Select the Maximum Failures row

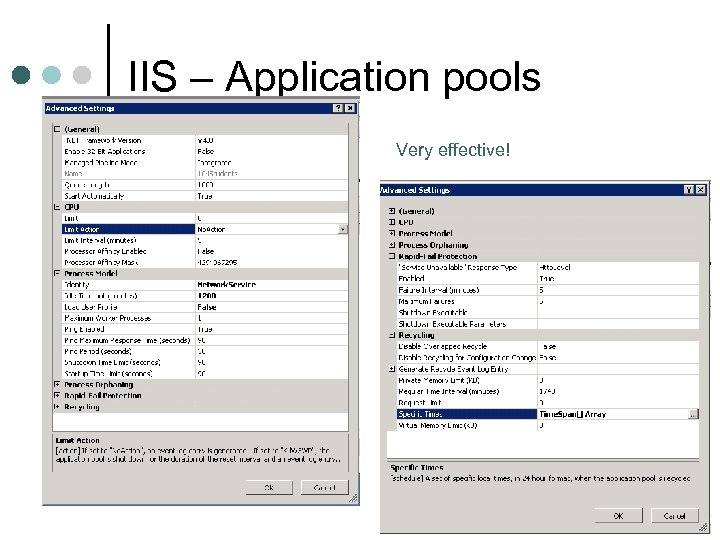pyautogui.click(x=548, y=301)
